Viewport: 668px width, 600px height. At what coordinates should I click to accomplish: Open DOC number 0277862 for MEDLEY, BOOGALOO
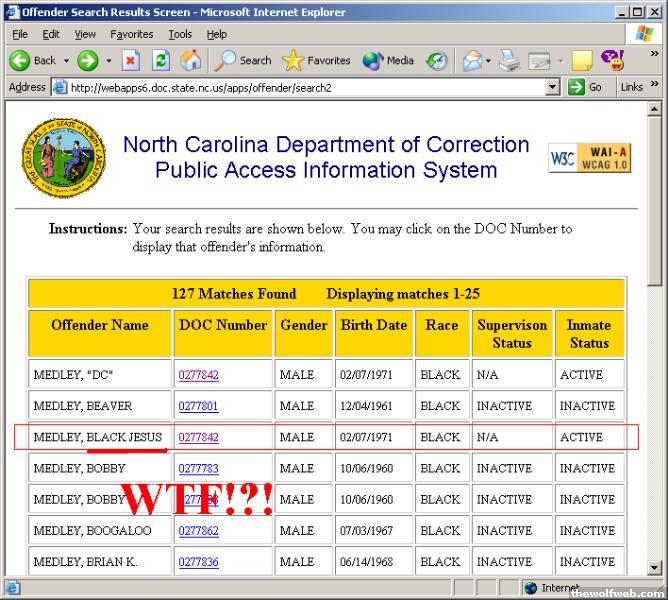198,530
